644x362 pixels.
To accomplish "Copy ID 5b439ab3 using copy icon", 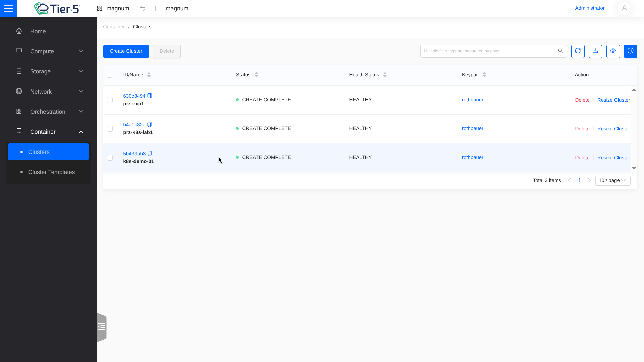I will coord(150,154).
